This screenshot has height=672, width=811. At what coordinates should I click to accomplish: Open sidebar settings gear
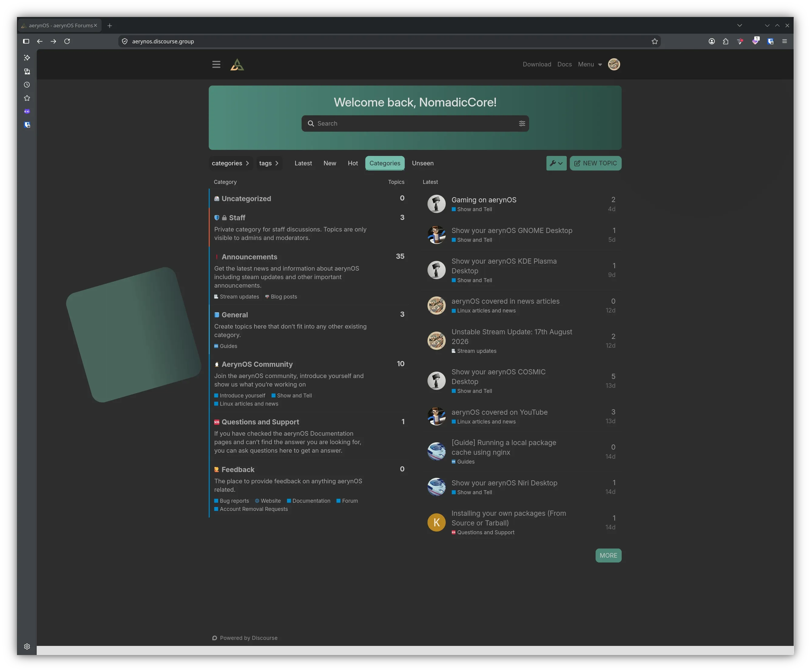pyautogui.click(x=27, y=647)
